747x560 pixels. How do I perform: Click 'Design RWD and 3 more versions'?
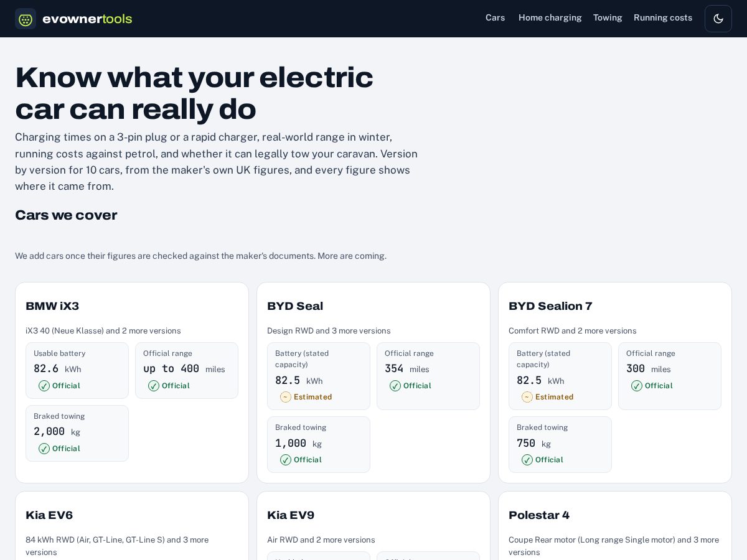[x=329, y=330]
